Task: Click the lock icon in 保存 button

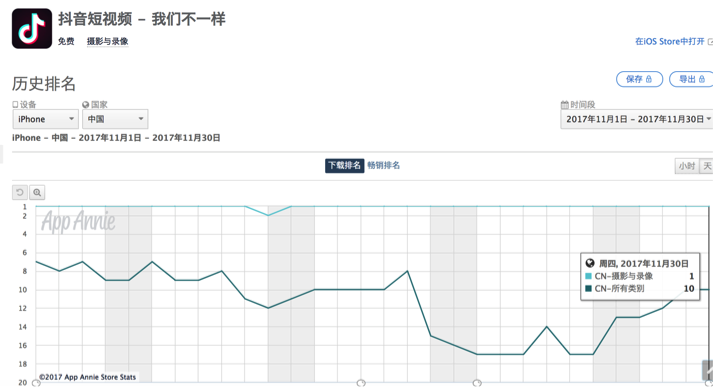Action: 649,79
